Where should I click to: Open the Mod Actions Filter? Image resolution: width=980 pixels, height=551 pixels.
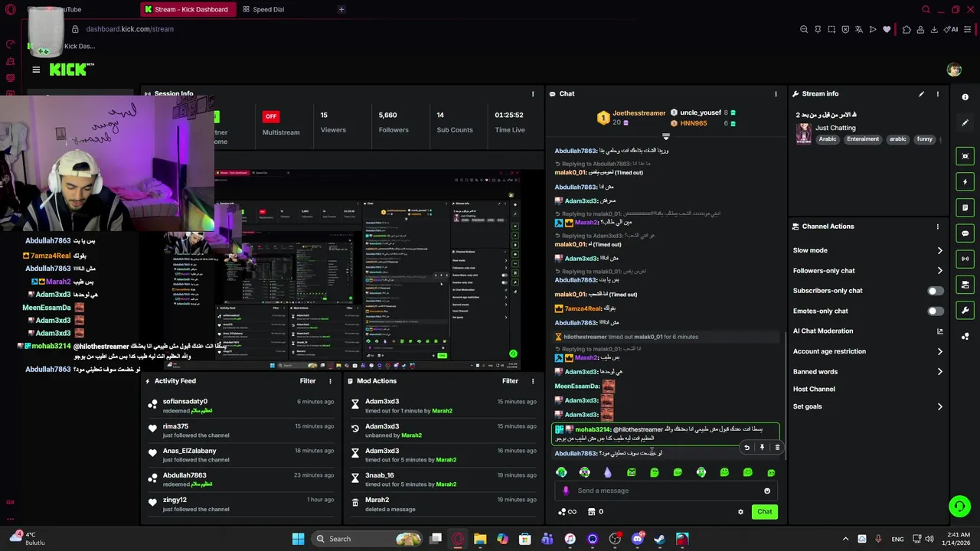510,381
